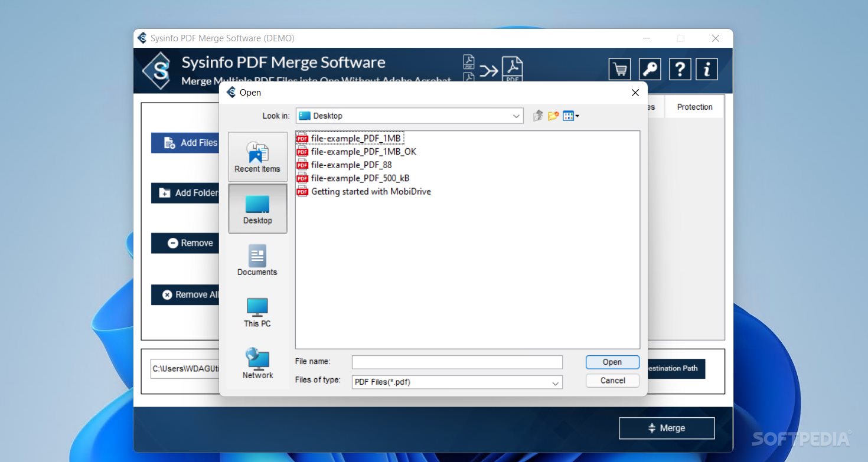The height and width of the screenshot is (462, 868).
Task: Click the shopping cart purchase icon
Action: [x=619, y=70]
